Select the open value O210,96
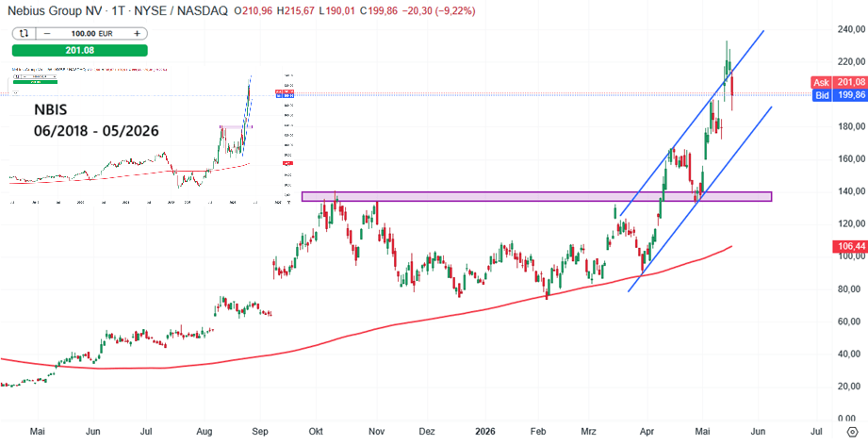This screenshot has height=445, width=868. 253,11
